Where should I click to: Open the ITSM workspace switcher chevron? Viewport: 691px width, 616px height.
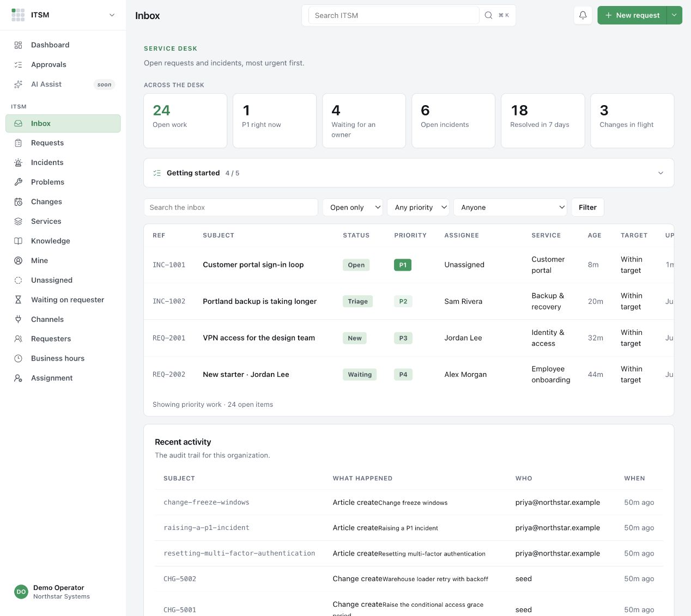[x=112, y=15]
